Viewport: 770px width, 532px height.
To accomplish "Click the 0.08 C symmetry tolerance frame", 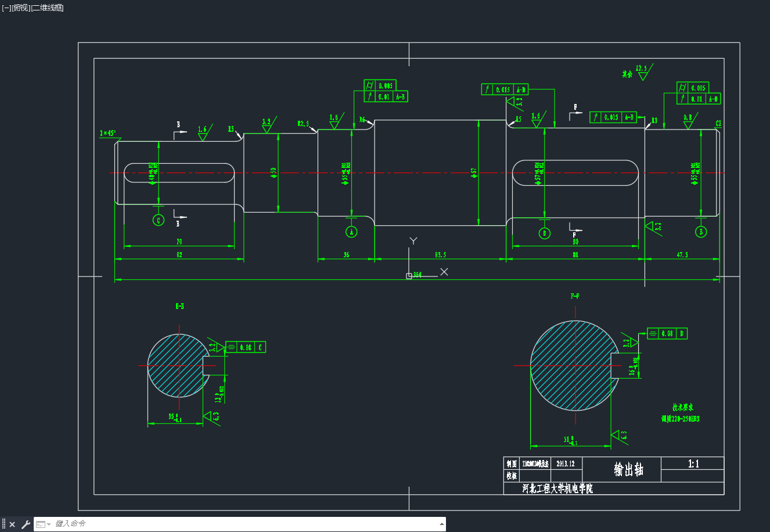I will (x=245, y=347).
